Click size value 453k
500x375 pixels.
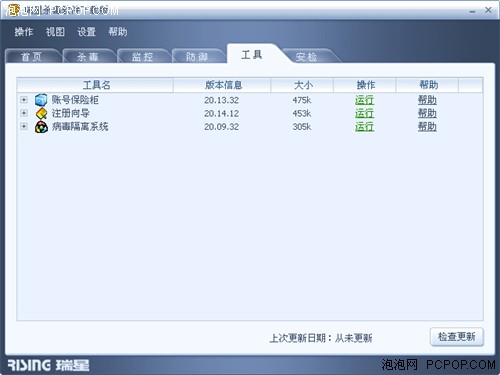pos(302,113)
